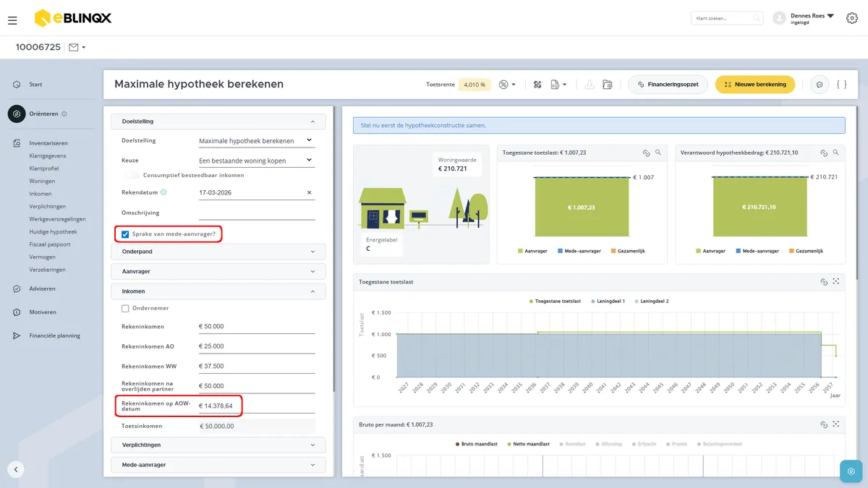The width and height of the screenshot is (868, 488).
Task: Click the Klant zoeken search field
Action: 727,18
